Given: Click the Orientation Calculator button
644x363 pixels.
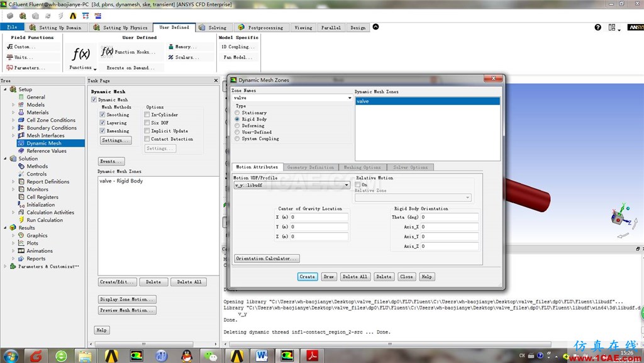Looking at the screenshot, I should (x=267, y=259).
